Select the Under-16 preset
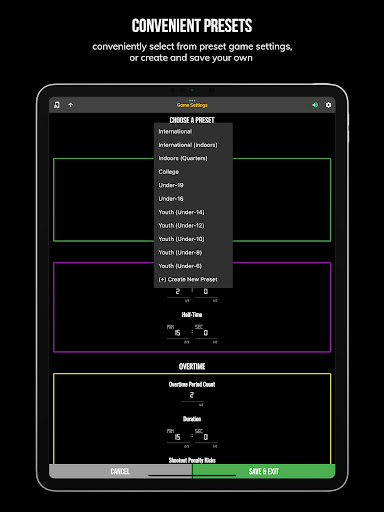The width and height of the screenshot is (384, 512). click(x=193, y=199)
